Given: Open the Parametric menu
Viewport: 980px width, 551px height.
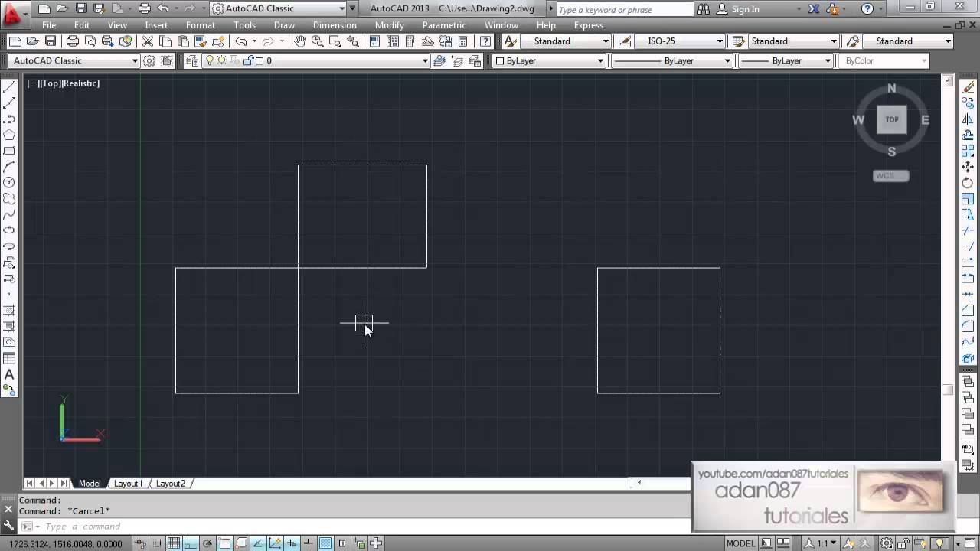Looking at the screenshot, I should (x=444, y=25).
